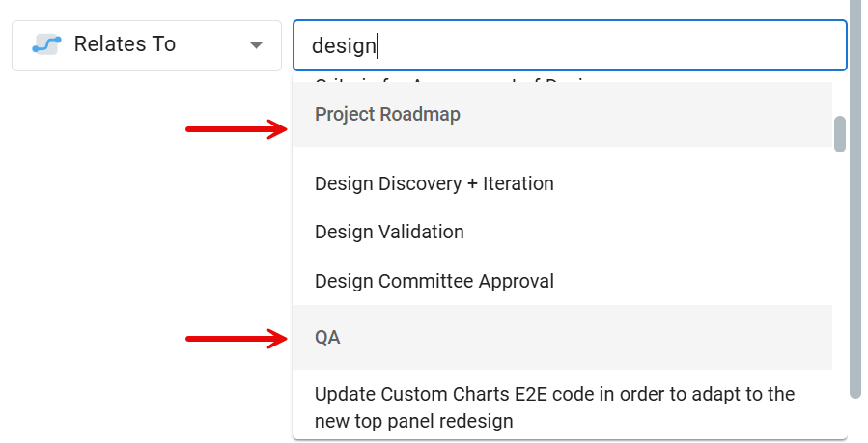
Task: Focus the search field containing 'design'
Action: tap(570, 45)
